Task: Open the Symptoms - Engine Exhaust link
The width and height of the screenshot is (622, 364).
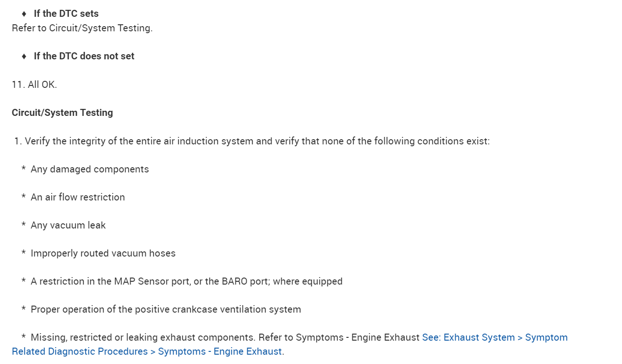Action: [x=495, y=338]
